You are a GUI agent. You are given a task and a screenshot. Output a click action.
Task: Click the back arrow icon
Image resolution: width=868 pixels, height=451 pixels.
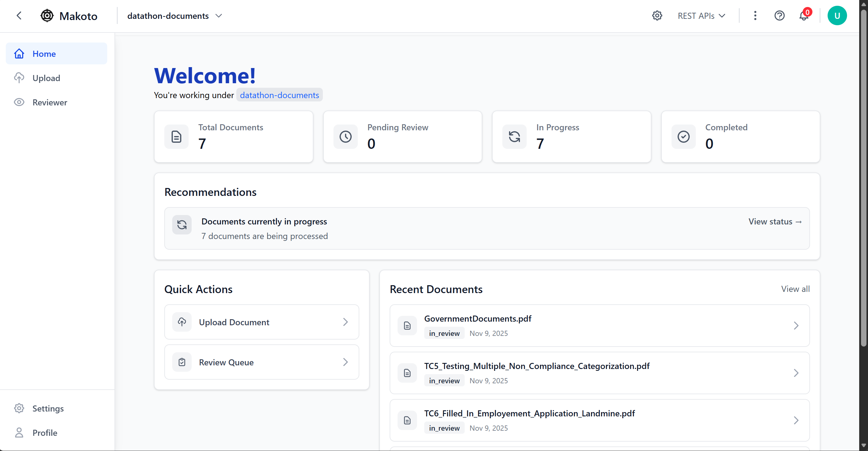pos(19,15)
